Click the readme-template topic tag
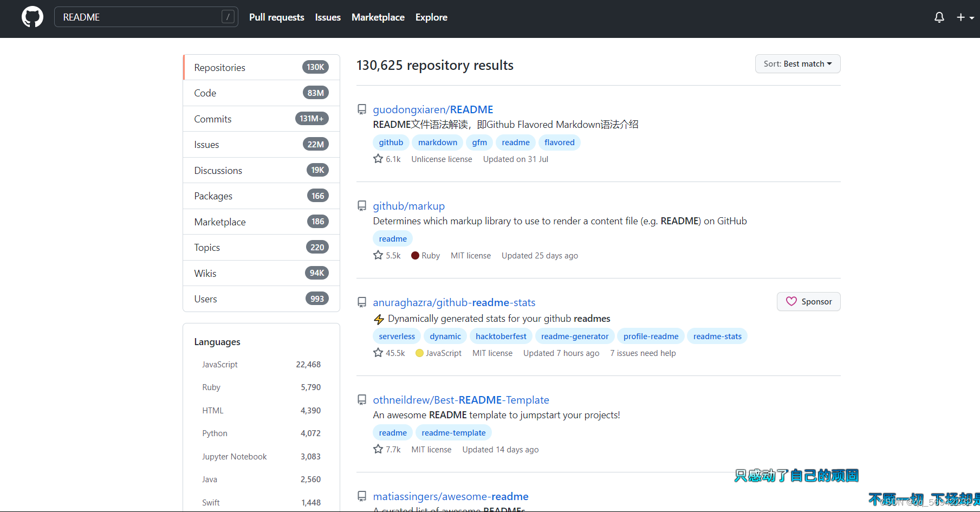Image resolution: width=980 pixels, height=512 pixels. click(453, 433)
